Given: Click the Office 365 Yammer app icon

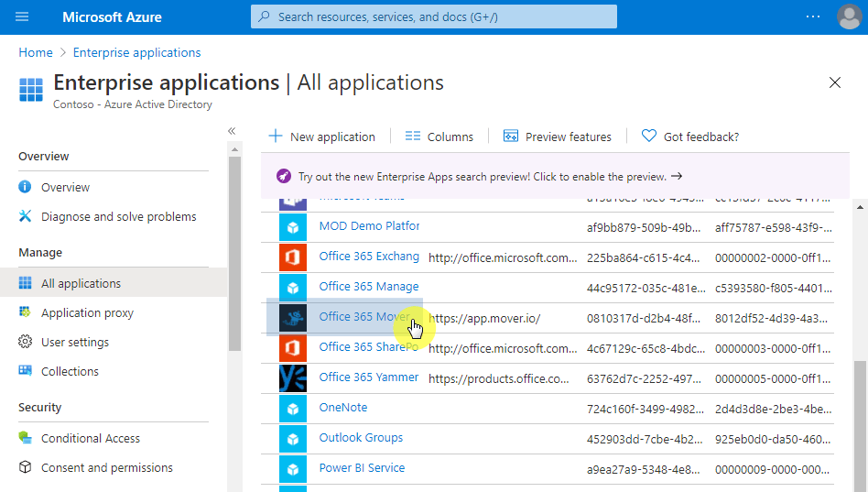Looking at the screenshot, I should pos(293,378).
